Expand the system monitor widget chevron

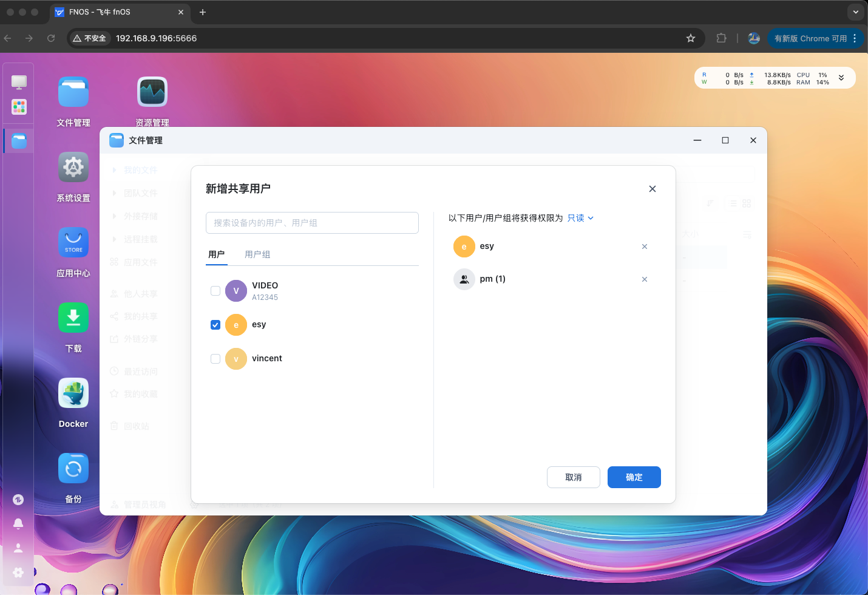[x=841, y=78]
